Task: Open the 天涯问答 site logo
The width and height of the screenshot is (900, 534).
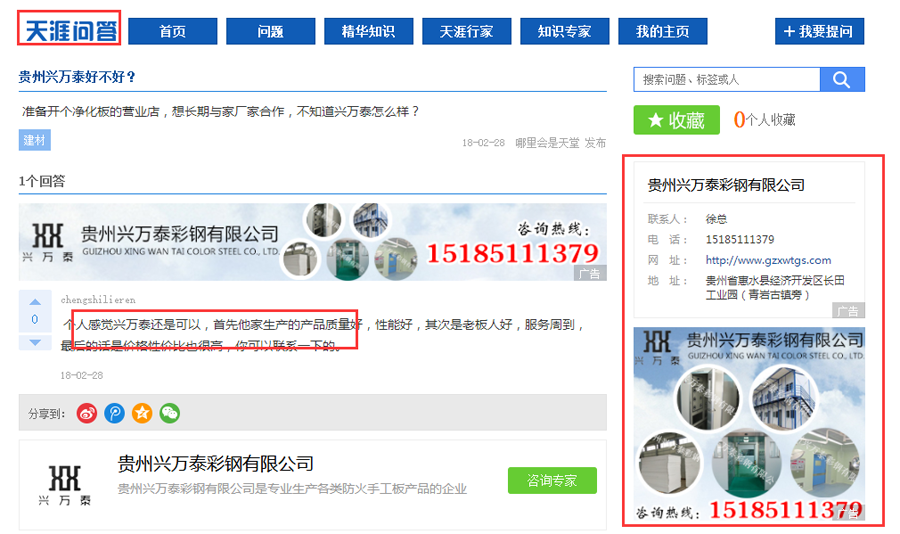Action: 69,31
